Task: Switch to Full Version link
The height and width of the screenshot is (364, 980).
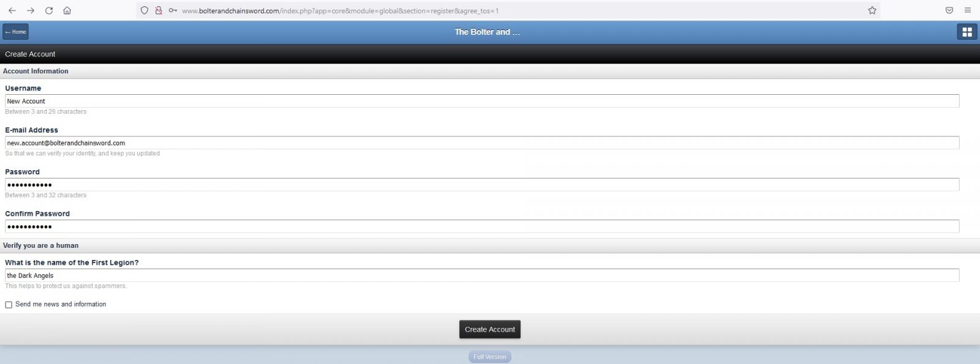Action: [490, 357]
